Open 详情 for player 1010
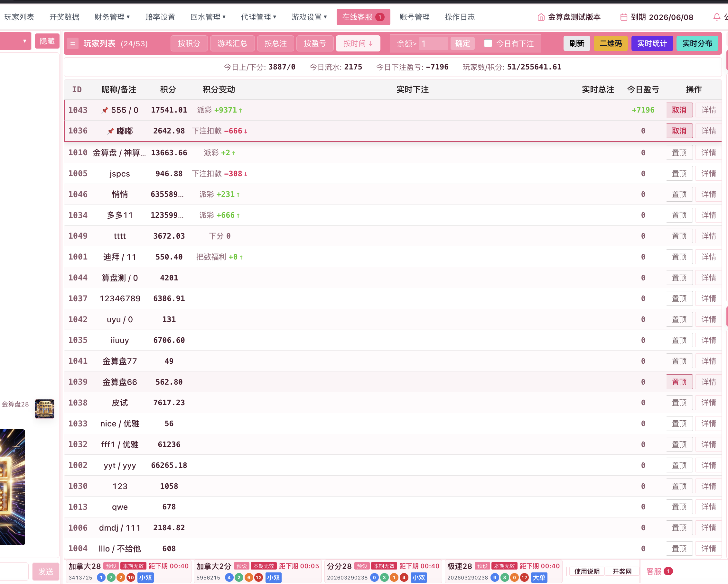 [x=708, y=152]
